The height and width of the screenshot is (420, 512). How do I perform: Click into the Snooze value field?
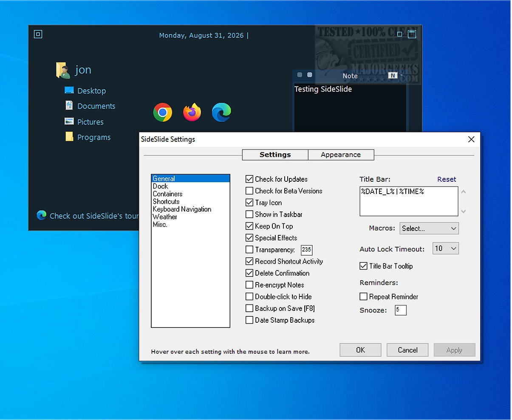[401, 310]
